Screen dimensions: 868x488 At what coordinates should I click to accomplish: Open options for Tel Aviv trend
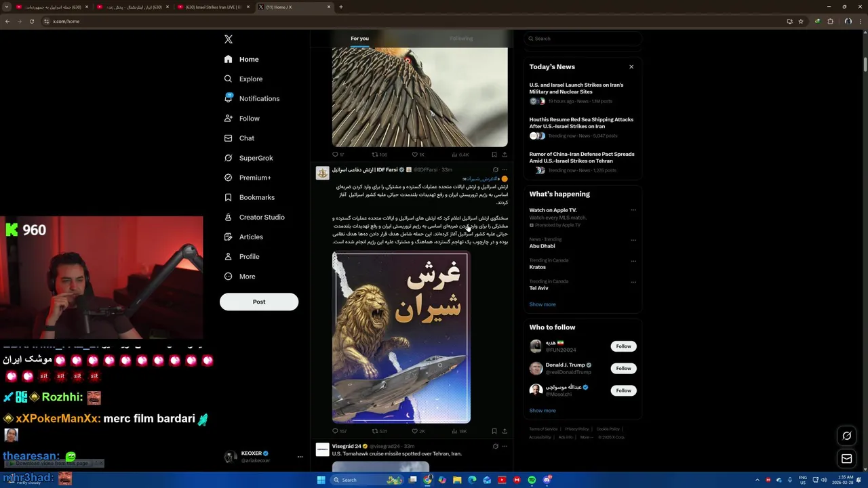click(633, 282)
